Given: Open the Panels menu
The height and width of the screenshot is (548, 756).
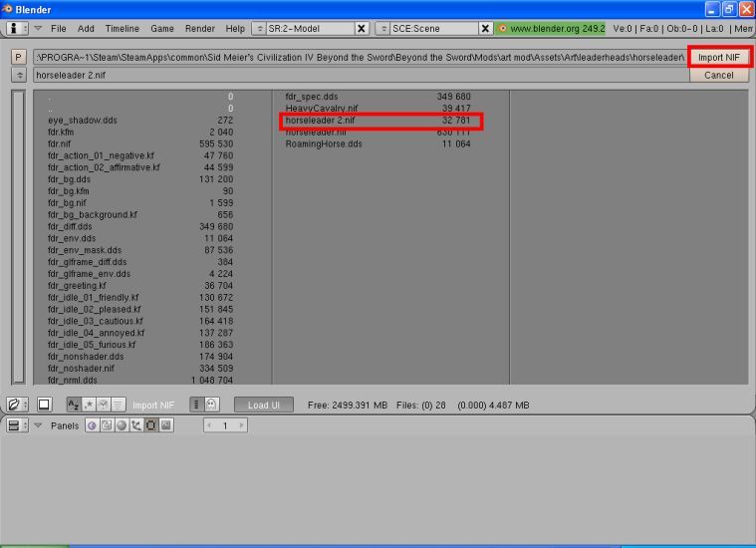Looking at the screenshot, I should click(65, 425).
